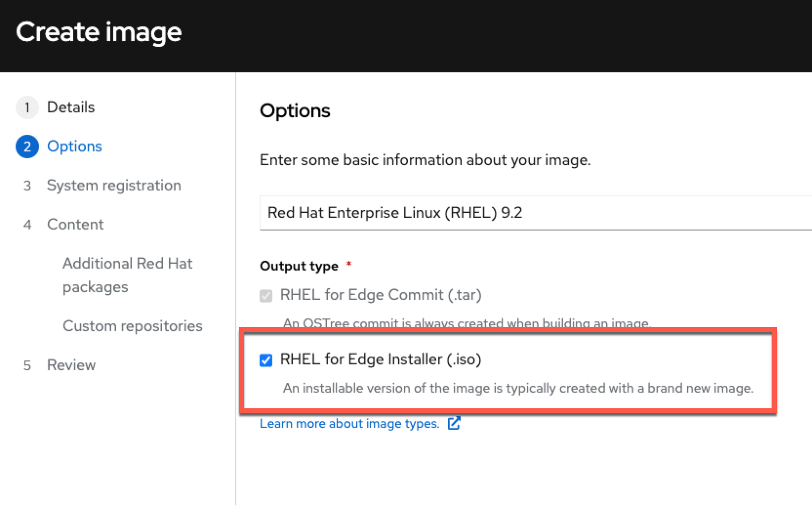
Task: Expand Custom repositories section
Action: [x=132, y=326]
